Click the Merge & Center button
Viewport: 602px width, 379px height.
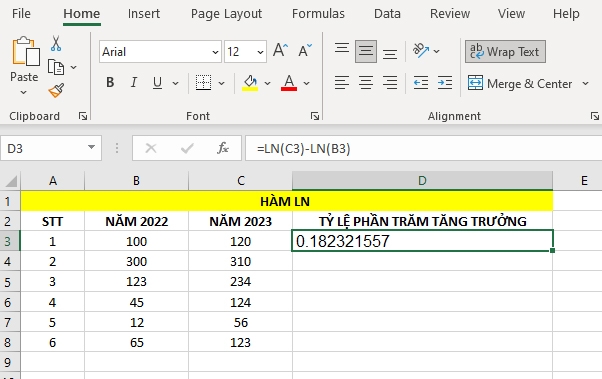(x=520, y=83)
